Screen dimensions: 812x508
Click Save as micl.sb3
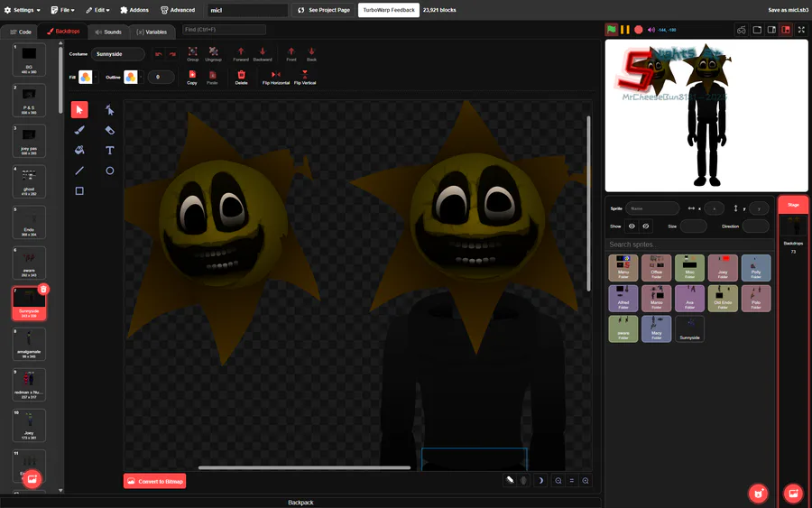click(x=788, y=10)
